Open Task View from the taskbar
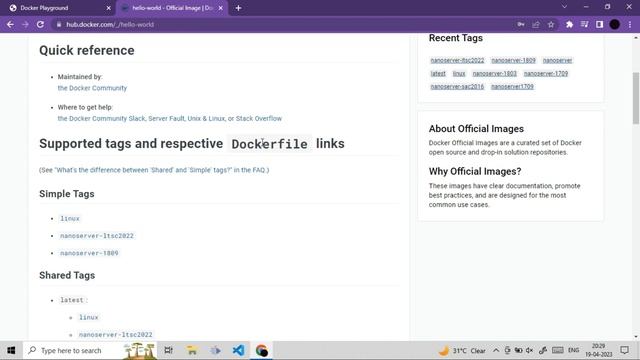Viewport: 640px width, 360px height. coord(168,351)
